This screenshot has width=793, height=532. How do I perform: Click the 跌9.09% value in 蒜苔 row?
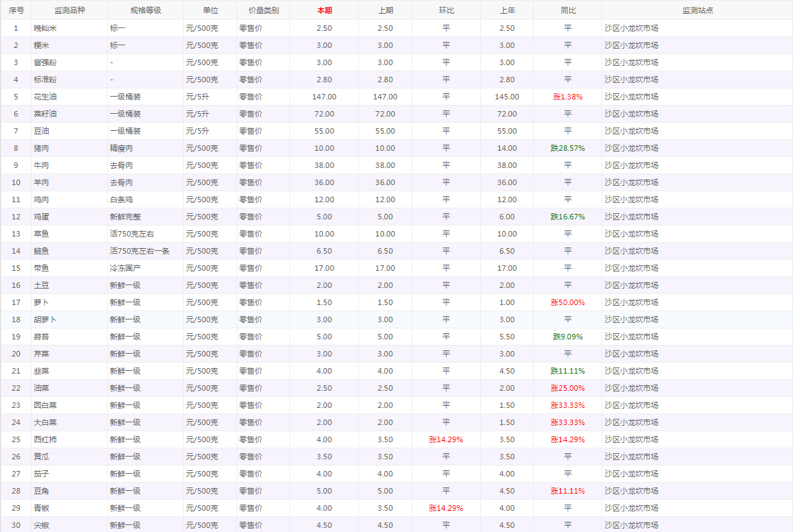567,337
